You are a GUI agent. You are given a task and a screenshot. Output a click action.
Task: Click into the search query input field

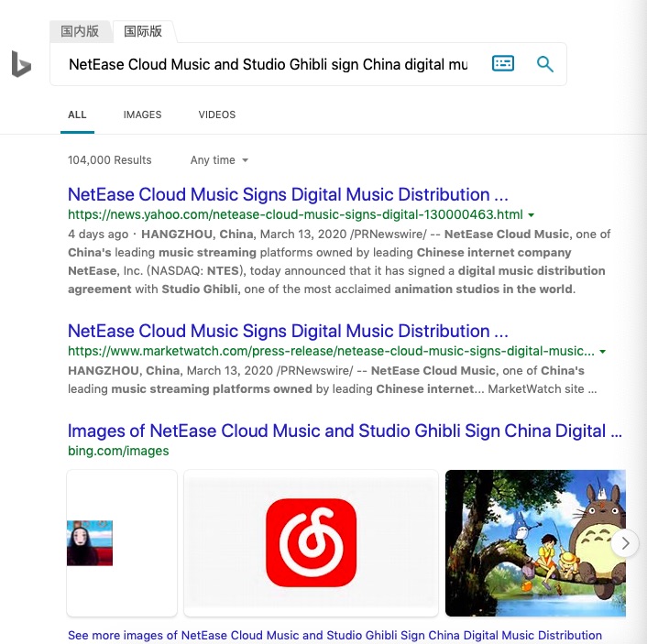(269, 64)
